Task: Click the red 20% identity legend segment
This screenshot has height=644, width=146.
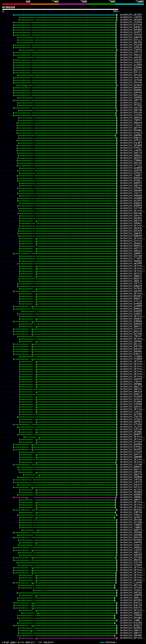Action: (x=16, y=4)
